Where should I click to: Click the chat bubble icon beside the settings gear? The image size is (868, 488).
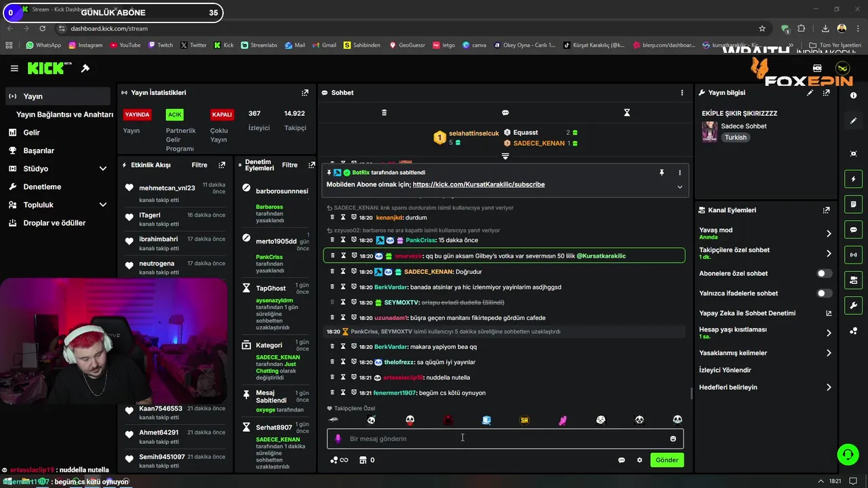click(621, 460)
